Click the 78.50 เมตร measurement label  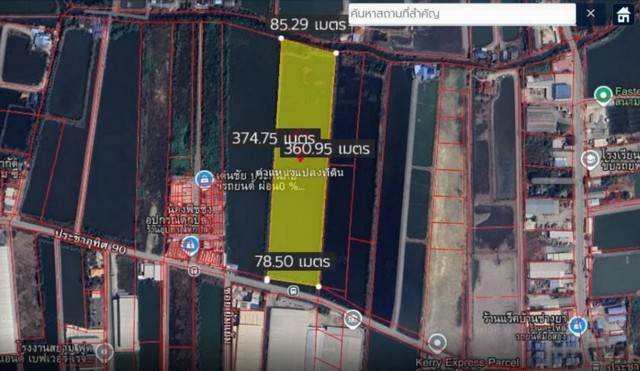click(x=292, y=262)
